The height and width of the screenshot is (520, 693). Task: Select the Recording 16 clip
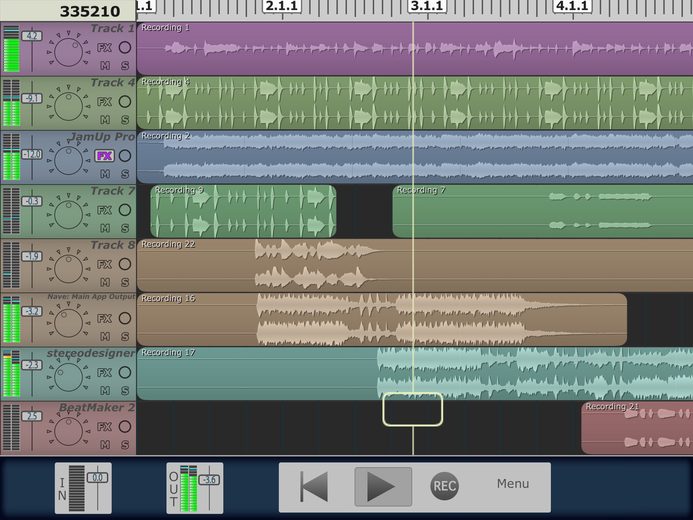[382, 319]
